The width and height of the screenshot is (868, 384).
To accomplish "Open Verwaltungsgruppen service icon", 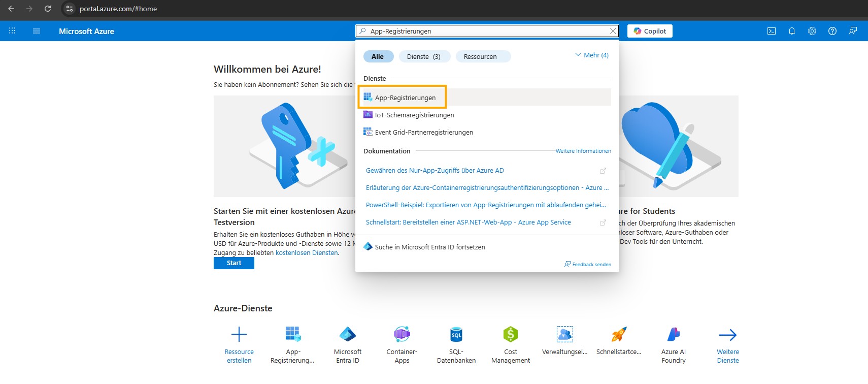I will pos(565,334).
